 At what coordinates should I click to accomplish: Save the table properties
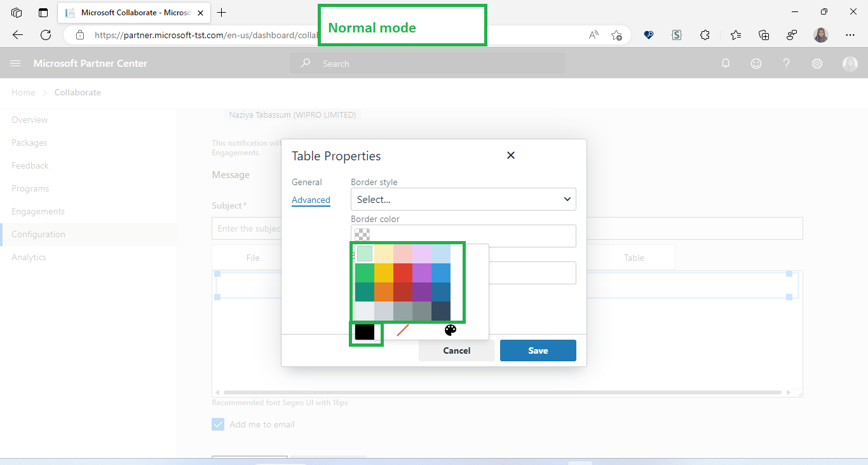(538, 350)
